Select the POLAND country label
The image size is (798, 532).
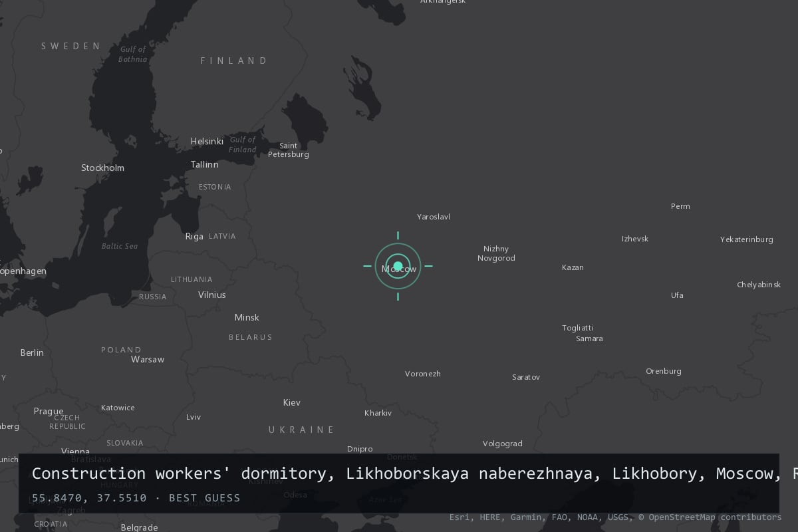pyautogui.click(x=121, y=350)
